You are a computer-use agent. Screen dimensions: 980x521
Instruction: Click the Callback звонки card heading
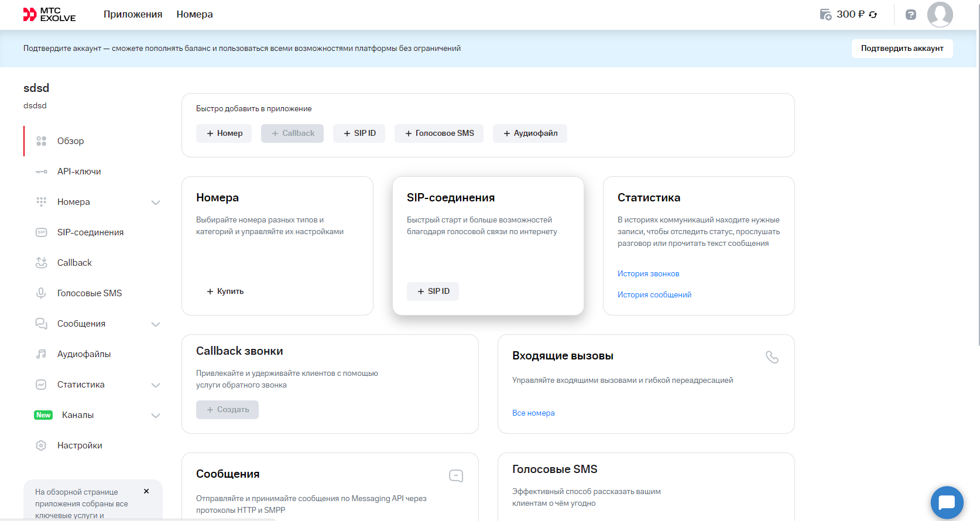pos(239,351)
